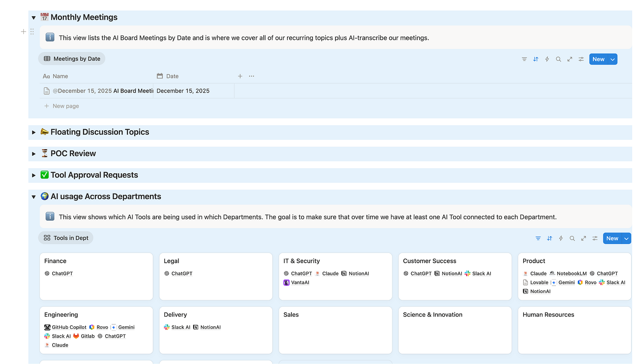Click GitHub Copilot tool in Engineering card
Viewport: 639px width, 364px height.
pos(65,328)
